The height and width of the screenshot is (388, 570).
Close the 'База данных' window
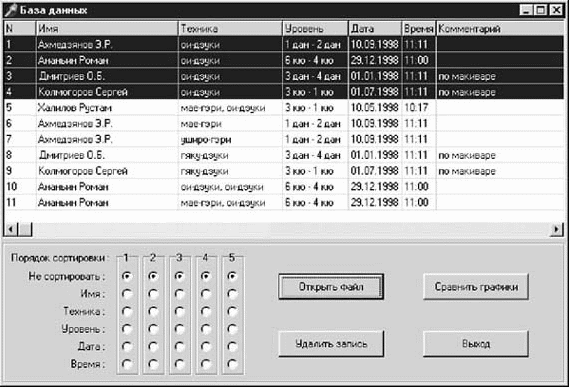click(556, 10)
